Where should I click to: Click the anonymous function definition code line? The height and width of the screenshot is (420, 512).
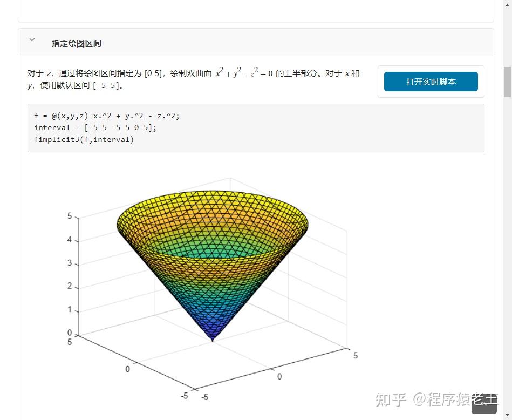pyautogui.click(x=106, y=116)
